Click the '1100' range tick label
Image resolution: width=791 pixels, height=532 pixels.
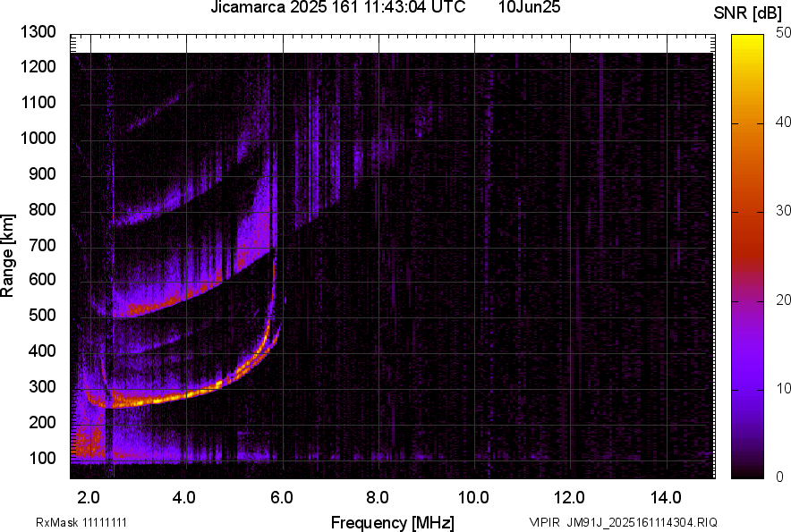coord(38,102)
